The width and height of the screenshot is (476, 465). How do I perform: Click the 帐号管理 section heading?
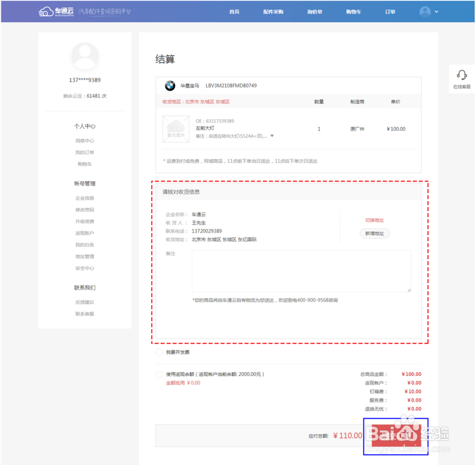coord(85,184)
